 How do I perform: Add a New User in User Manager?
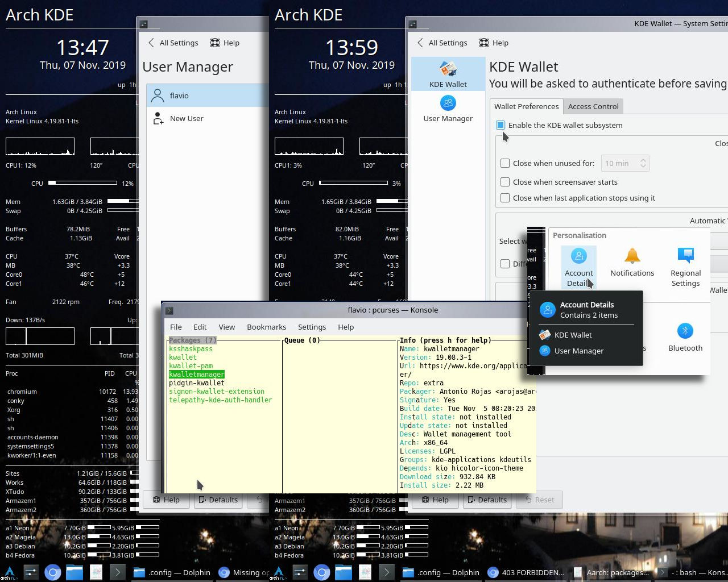[208, 118]
